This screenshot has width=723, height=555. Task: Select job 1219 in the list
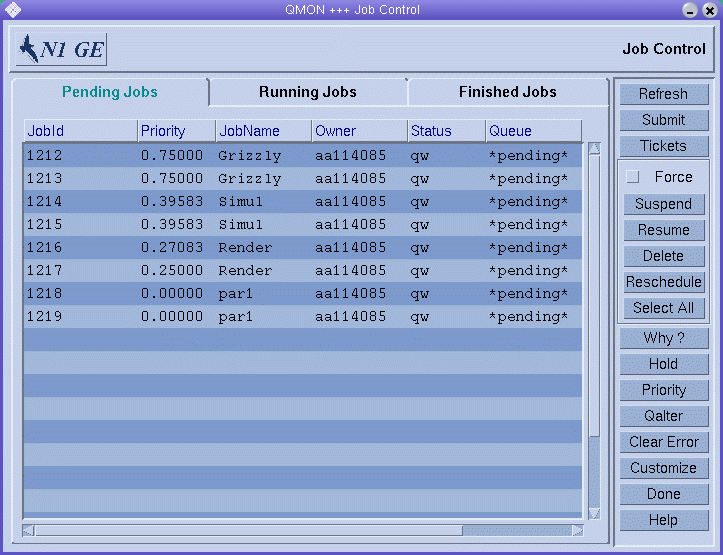[x=302, y=317]
